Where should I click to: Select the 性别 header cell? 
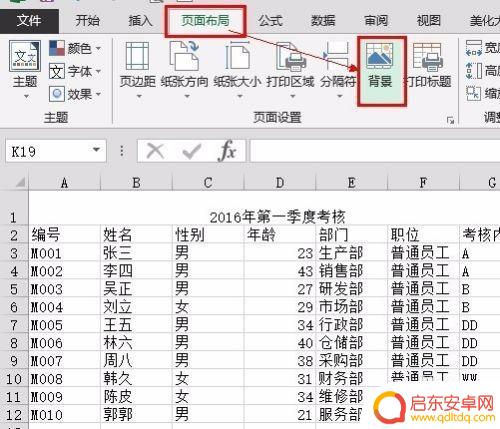click(x=208, y=235)
